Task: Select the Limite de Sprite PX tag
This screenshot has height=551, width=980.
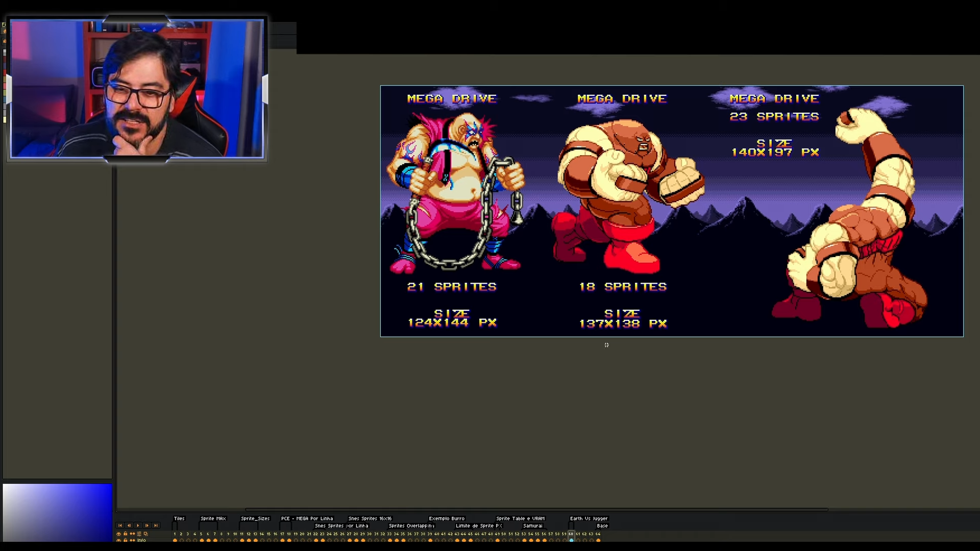Action: [479, 525]
